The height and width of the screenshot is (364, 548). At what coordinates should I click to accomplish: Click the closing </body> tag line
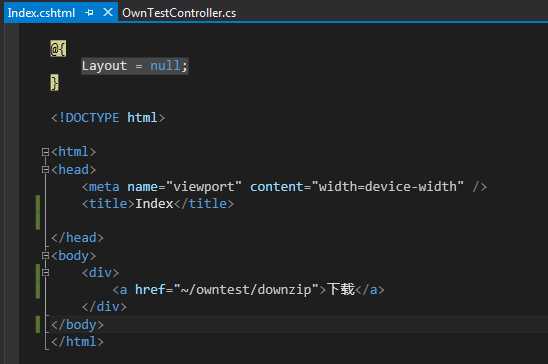[x=77, y=325]
